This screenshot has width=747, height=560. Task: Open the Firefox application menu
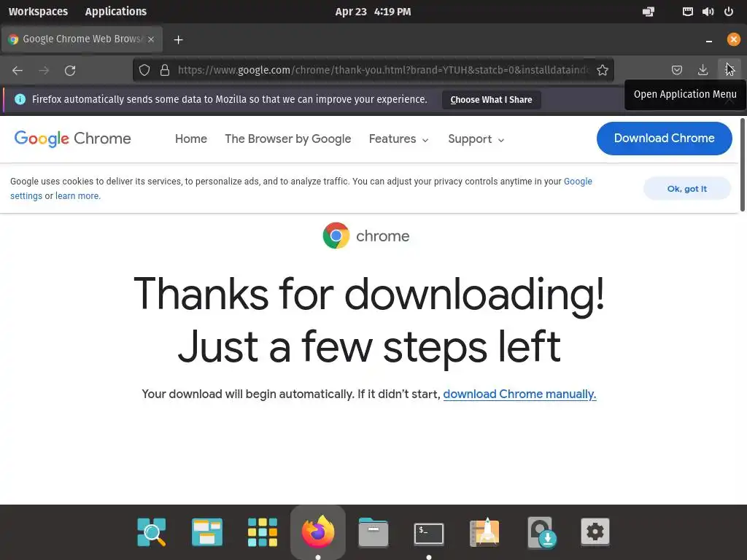pyautogui.click(x=729, y=71)
